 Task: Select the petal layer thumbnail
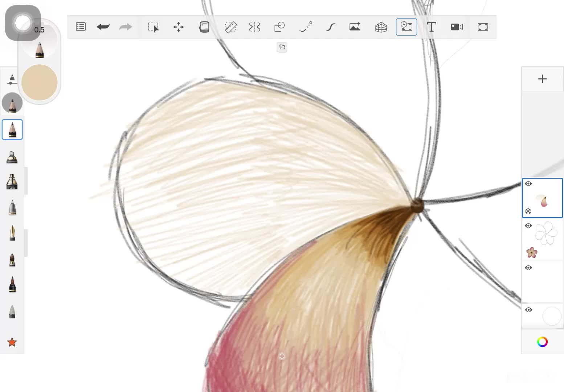[542, 198]
